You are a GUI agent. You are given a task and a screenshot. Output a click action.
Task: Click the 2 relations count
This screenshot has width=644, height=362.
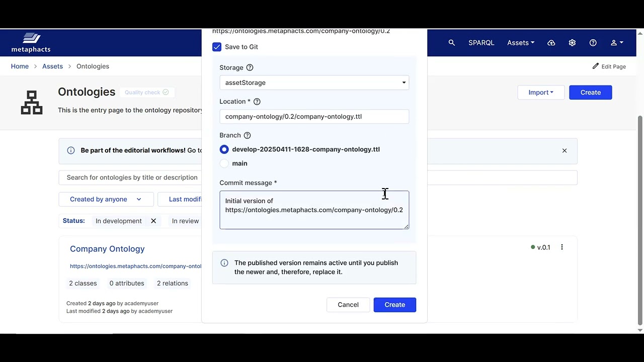click(173, 283)
